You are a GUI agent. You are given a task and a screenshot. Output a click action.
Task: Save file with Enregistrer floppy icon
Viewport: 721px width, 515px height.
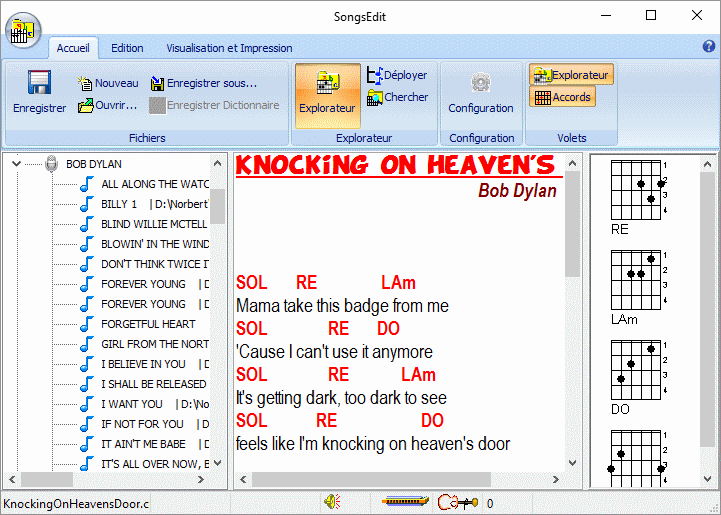[40, 92]
